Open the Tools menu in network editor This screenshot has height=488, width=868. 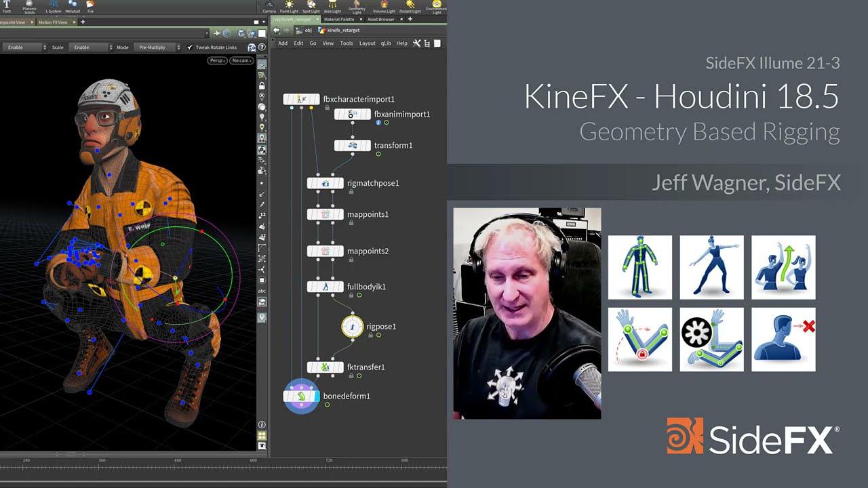pyautogui.click(x=347, y=43)
